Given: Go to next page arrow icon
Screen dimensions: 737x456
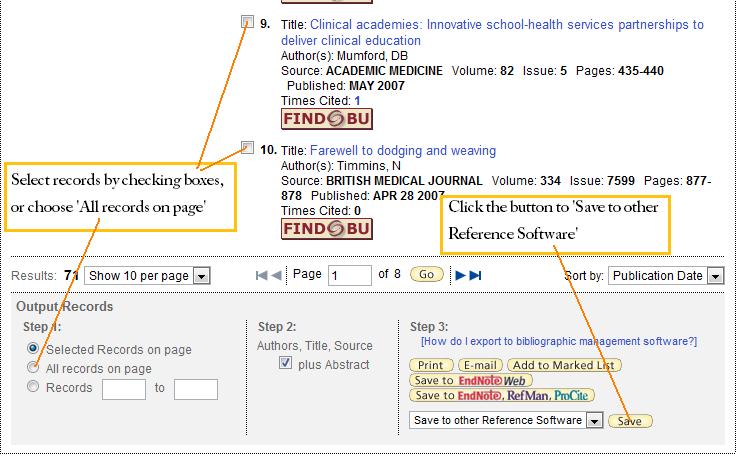Looking at the screenshot, I should tap(461, 275).
